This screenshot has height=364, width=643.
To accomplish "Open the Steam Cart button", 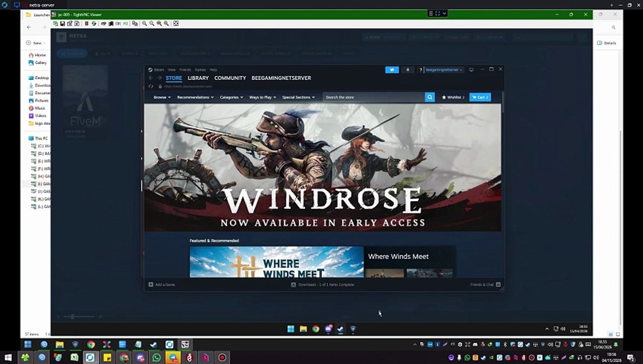I will point(480,97).
